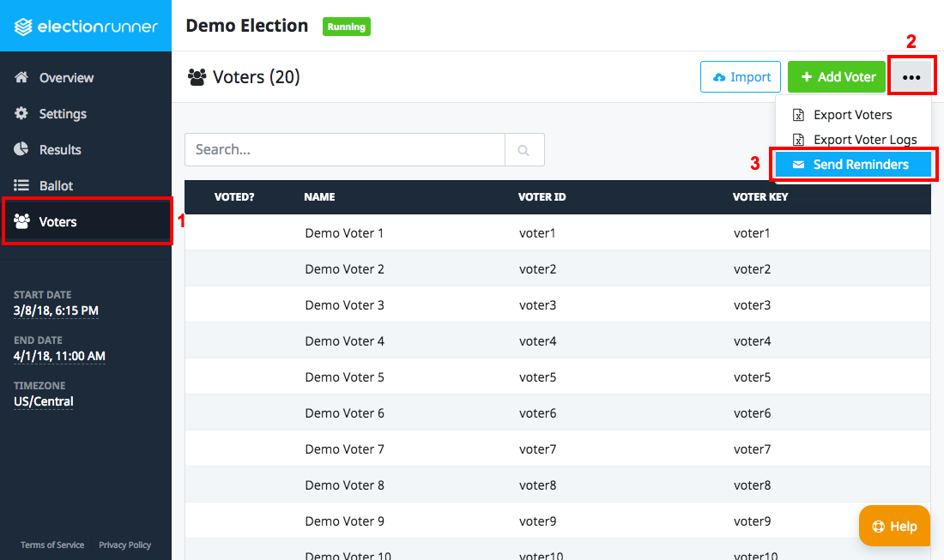Open the Overview home icon
The width and height of the screenshot is (944, 560).
tap(21, 77)
